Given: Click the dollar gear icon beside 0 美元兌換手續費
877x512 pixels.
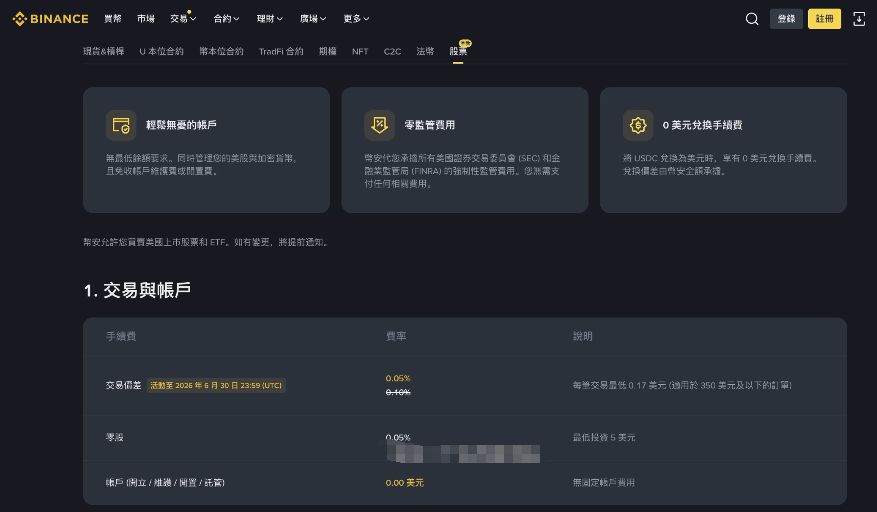Looking at the screenshot, I should (638, 125).
